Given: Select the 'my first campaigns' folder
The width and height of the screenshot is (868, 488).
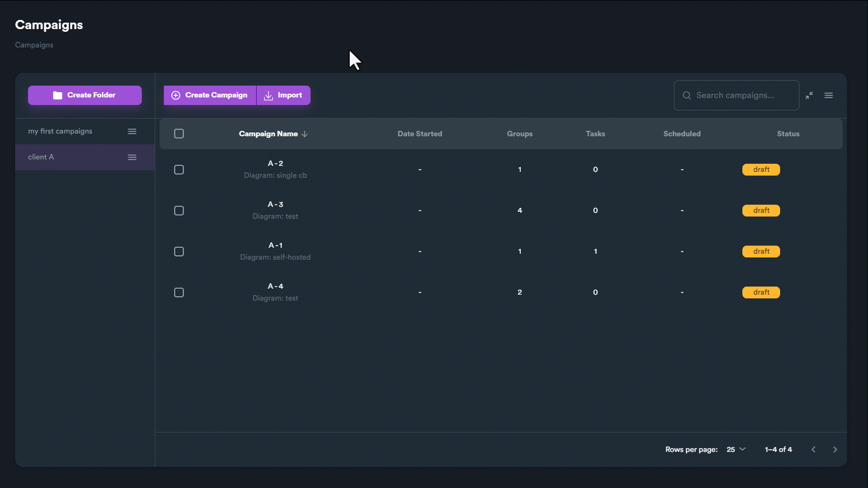Looking at the screenshot, I should tap(60, 131).
